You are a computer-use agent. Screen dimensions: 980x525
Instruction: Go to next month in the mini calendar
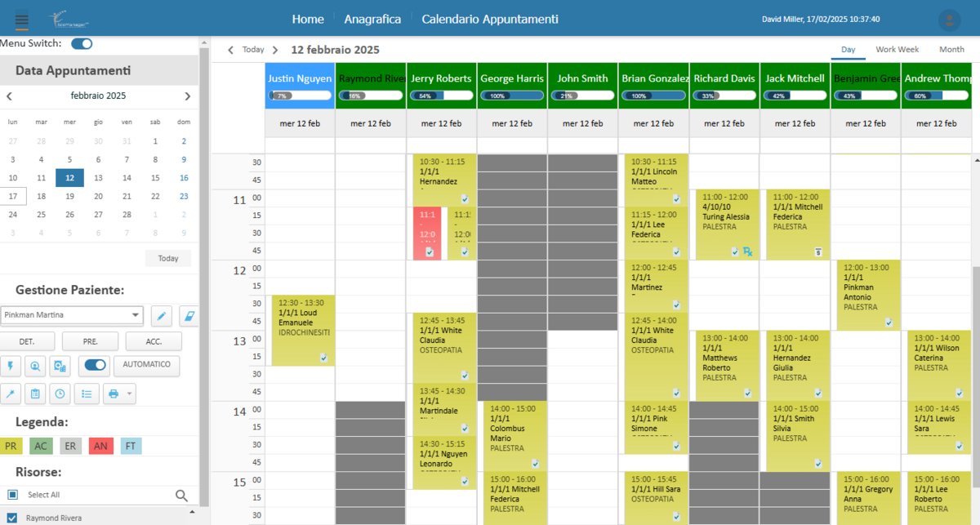click(x=187, y=96)
